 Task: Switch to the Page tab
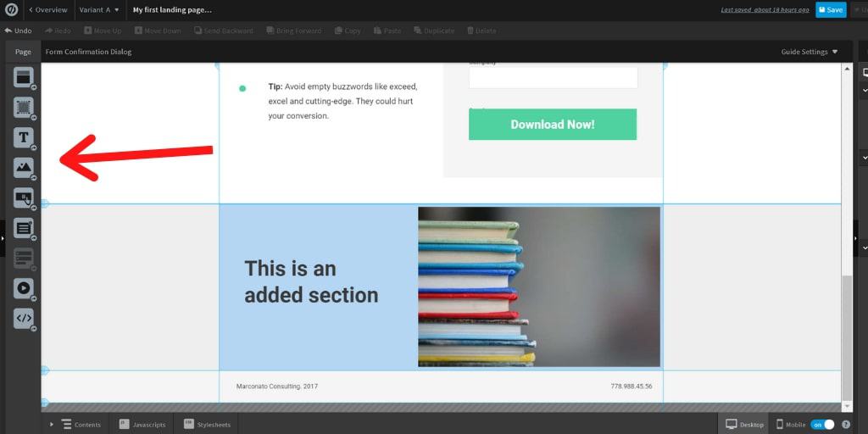(23, 52)
